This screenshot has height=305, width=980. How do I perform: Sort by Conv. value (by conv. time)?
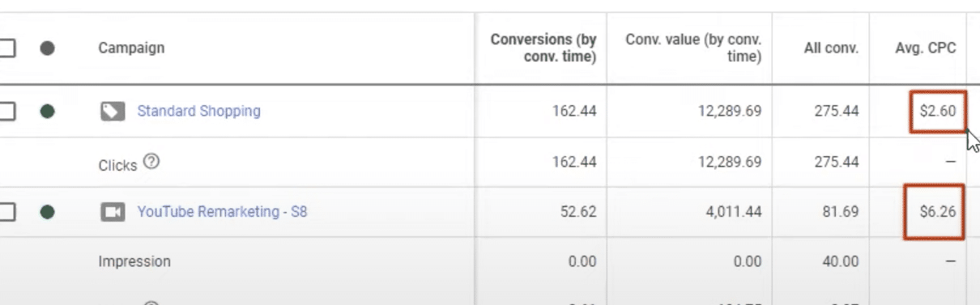click(x=693, y=48)
